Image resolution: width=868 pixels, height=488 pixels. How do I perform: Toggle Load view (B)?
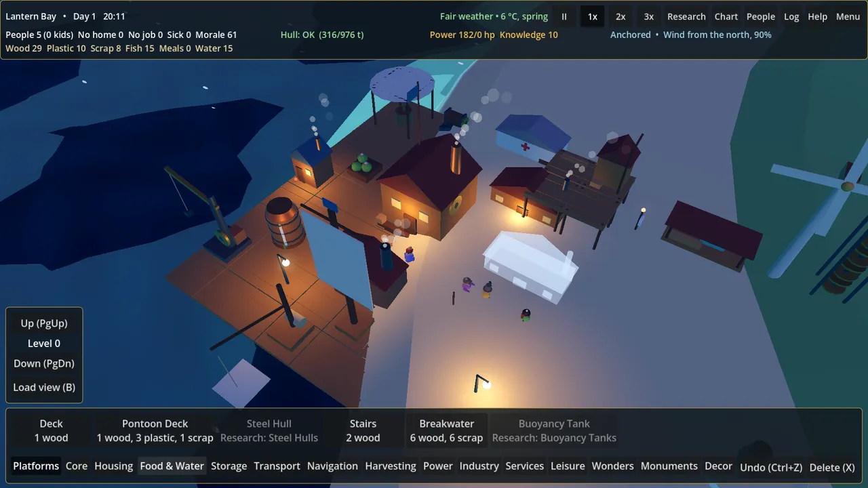click(44, 387)
